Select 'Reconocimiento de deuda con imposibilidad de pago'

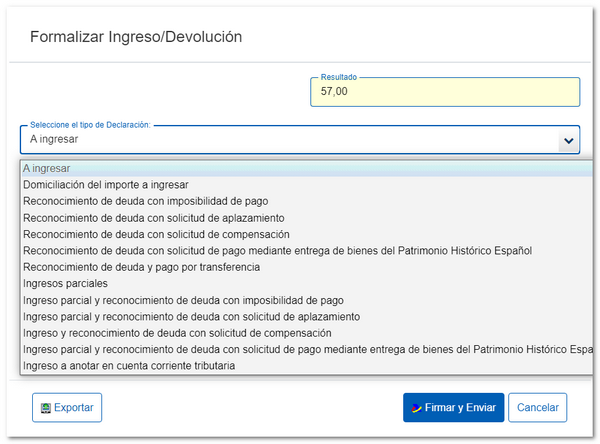(x=144, y=201)
